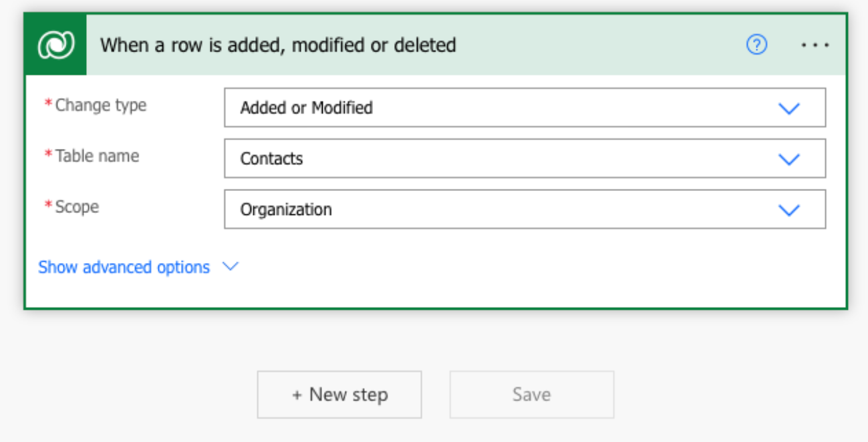
Task: Save the flow
Action: pos(531,395)
